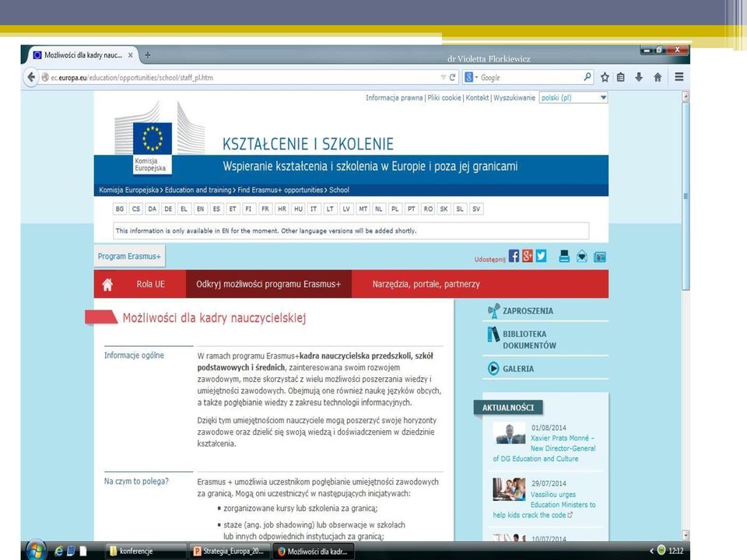Launch Internet Explorer from the taskbar

[58, 551]
